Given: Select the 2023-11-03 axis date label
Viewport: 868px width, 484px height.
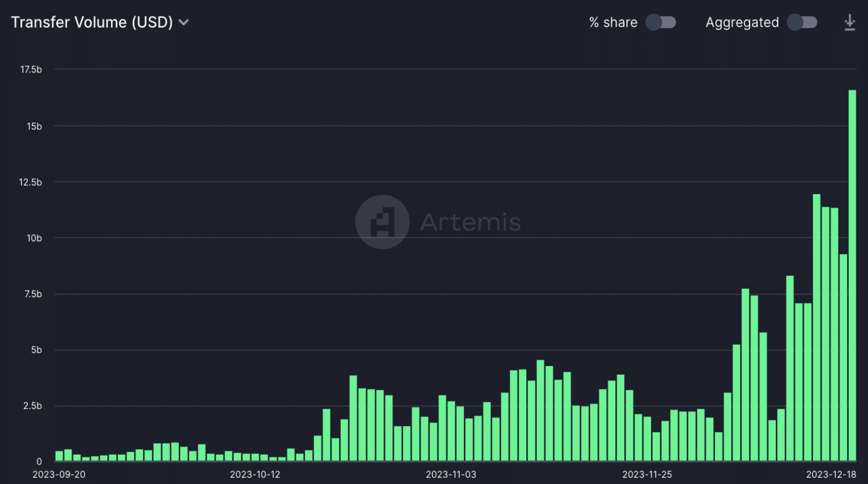Looking at the screenshot, I should [x=451, y=474].
